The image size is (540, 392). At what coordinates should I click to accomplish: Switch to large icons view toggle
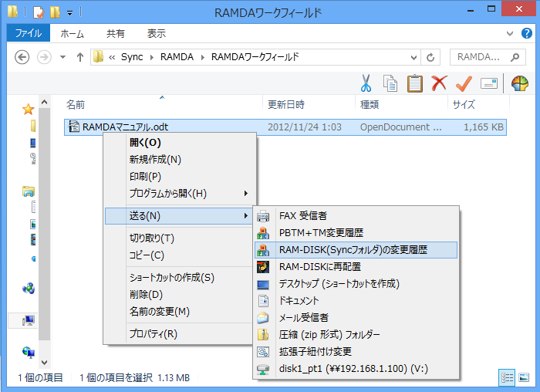click(525, 377)
